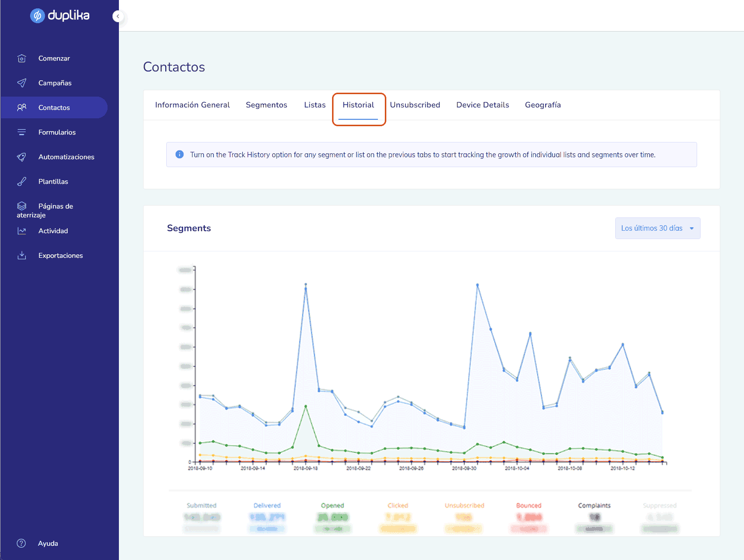Screen dimensions: 744x560
Task: Click the Exportaciones download icon
Action: (x=22, y=255)
